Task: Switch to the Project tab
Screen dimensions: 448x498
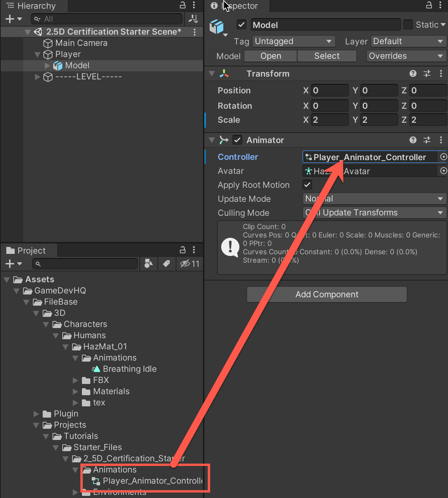Action: (29, 250)
